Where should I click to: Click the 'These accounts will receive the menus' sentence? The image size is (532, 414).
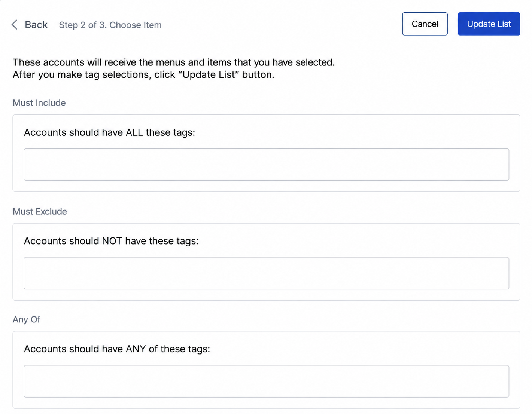[174, 62]
